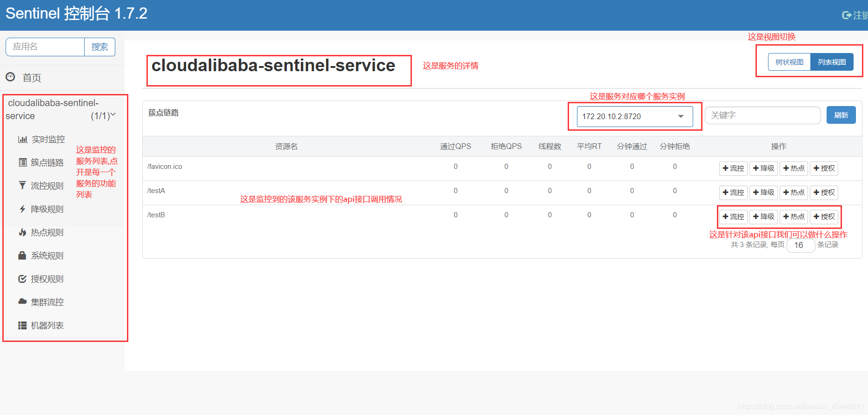This screenshot has width=868, height=415.
Task: Click the 线程数 column header
Action: point(550,147)
